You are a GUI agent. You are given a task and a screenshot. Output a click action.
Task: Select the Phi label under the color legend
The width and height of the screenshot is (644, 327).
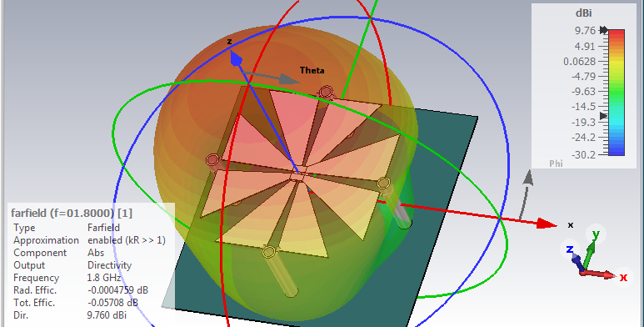click(x=556, y=163)
